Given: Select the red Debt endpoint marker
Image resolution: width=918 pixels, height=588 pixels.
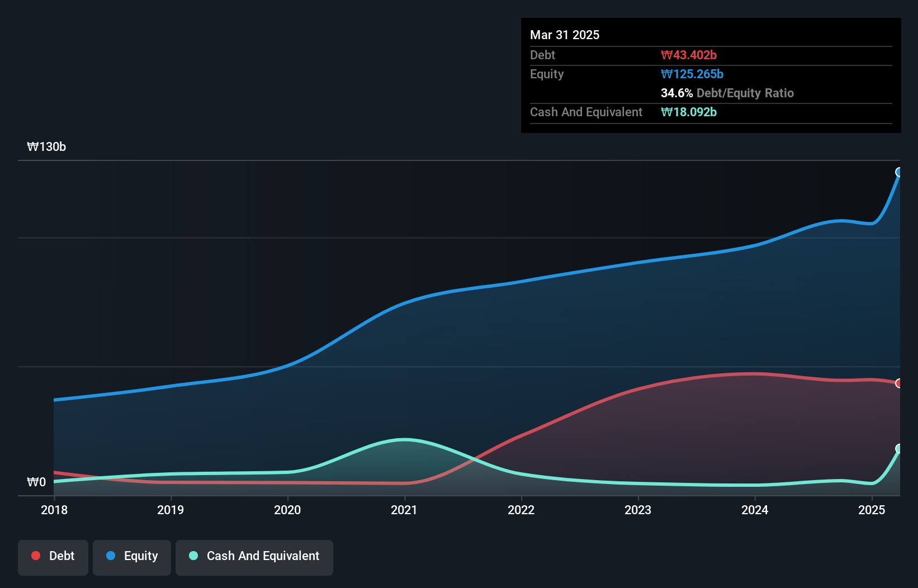Looking at the screenshot, I should pyautogui.click(x=898, y=383).
